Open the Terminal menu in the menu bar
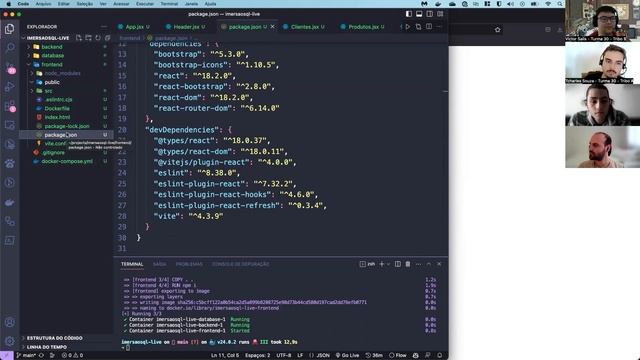 click(x=169, y=4)
